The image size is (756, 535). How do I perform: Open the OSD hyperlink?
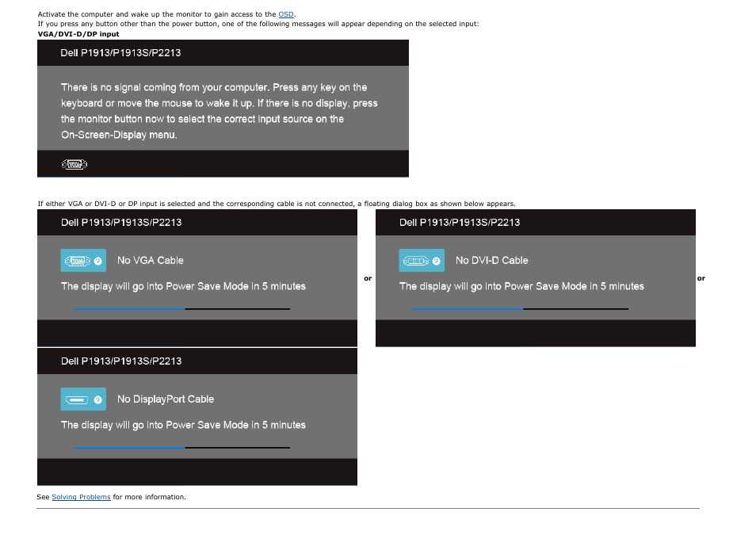click(286, 14)
